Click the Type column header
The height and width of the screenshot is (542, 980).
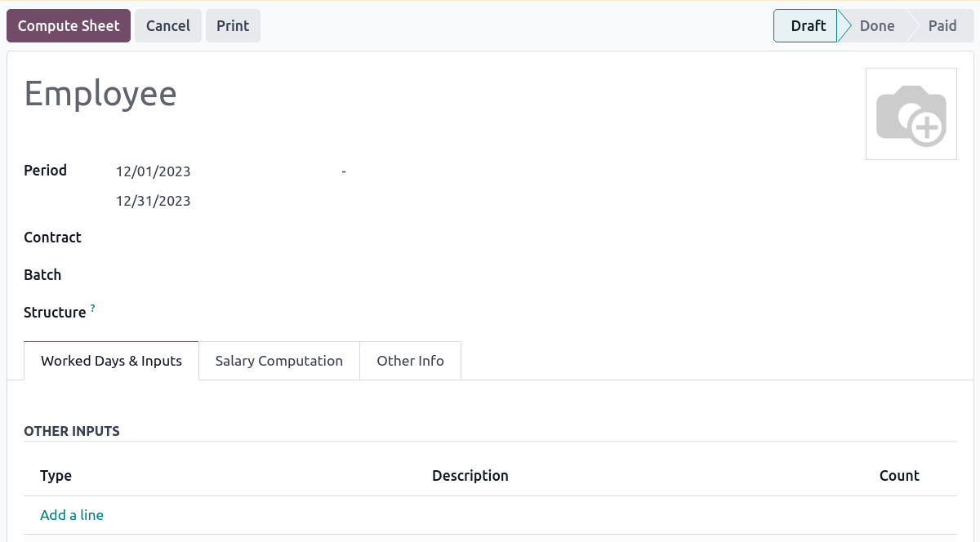pyautogui.click(x=56, y=475)
